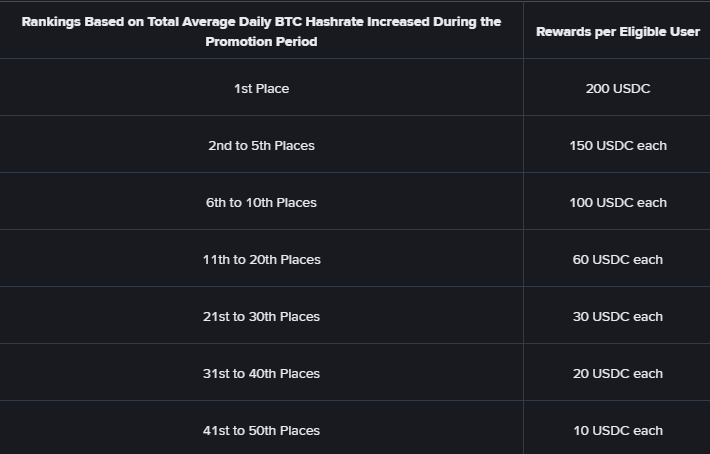Click the "1st Place" ranking cell
710x454 pixels.
click(x=261, y=89)
